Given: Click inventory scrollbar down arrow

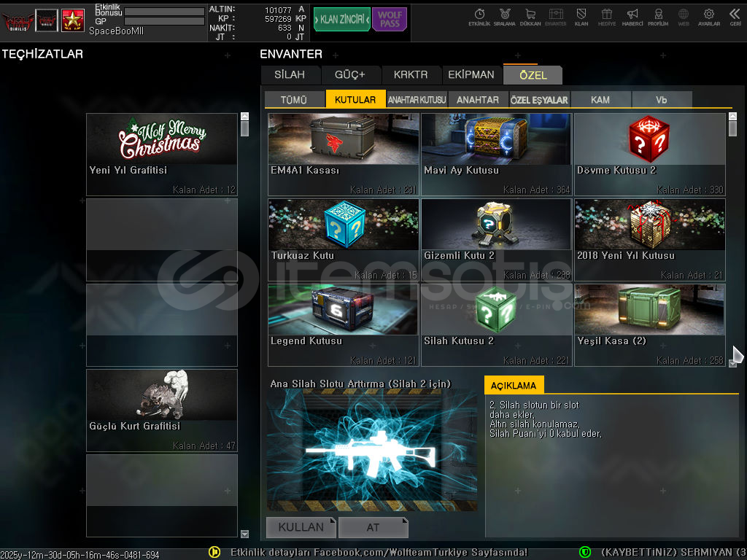Looking at the screenshot, I should coord(732,363).
